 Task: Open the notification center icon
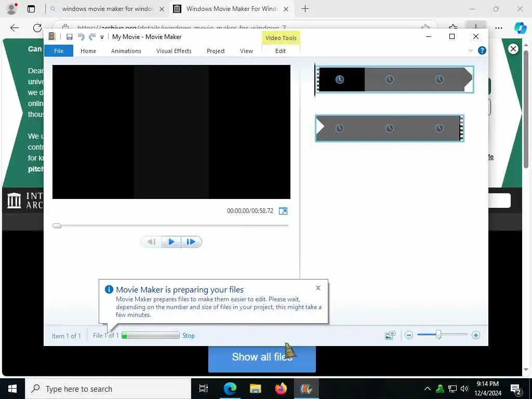[x=516, y=389]
